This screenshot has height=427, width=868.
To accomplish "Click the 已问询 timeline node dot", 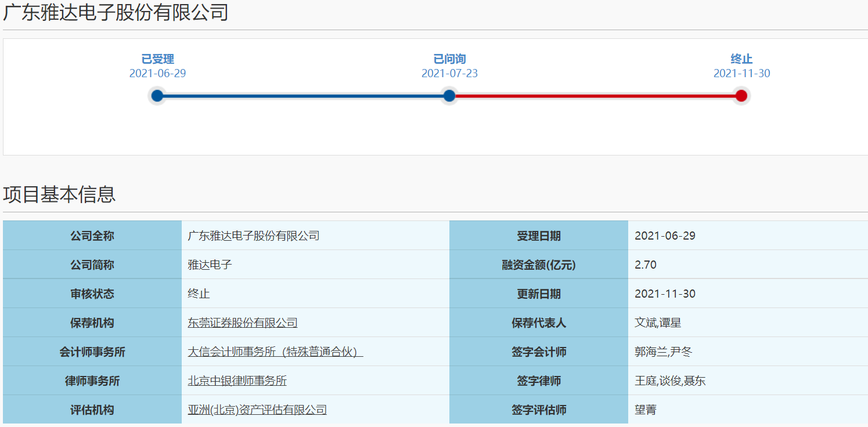I will pos(449,96).
